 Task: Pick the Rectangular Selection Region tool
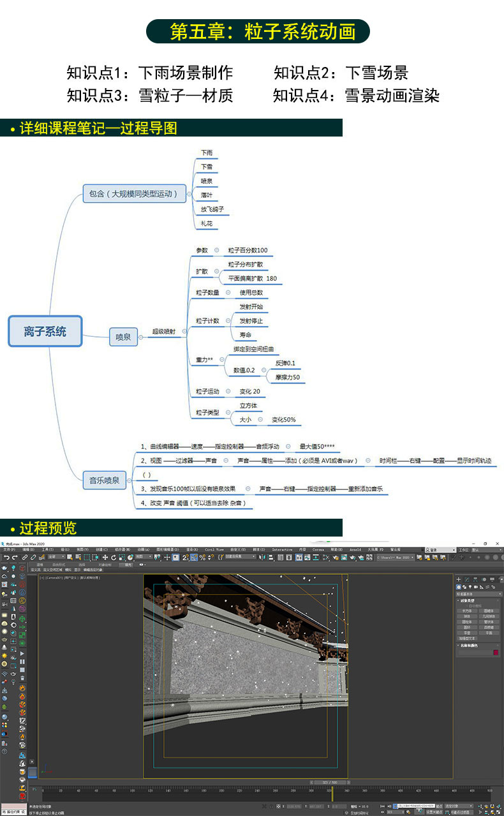pos(87,557)
